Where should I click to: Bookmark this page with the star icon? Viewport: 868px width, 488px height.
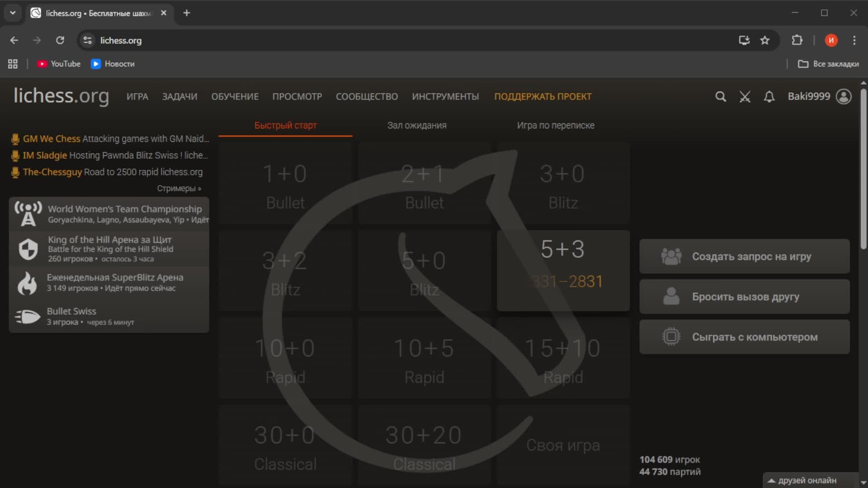click(765, 41)
